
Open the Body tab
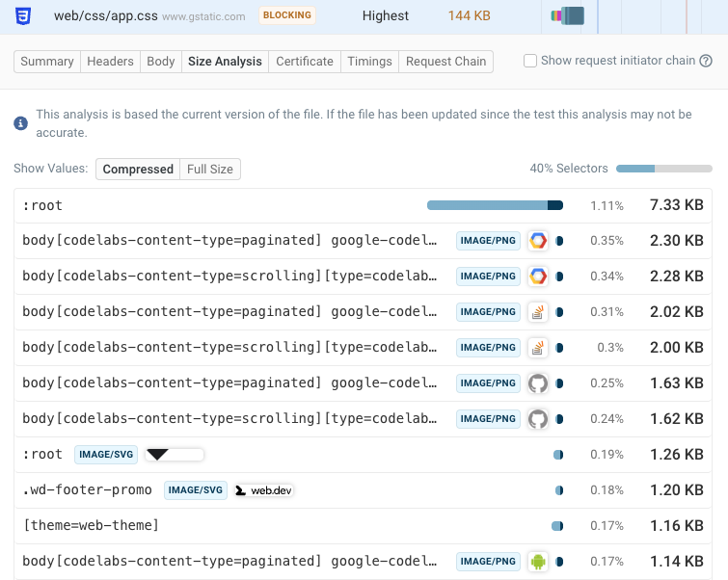pyautogui.click(x=161, y=62)
